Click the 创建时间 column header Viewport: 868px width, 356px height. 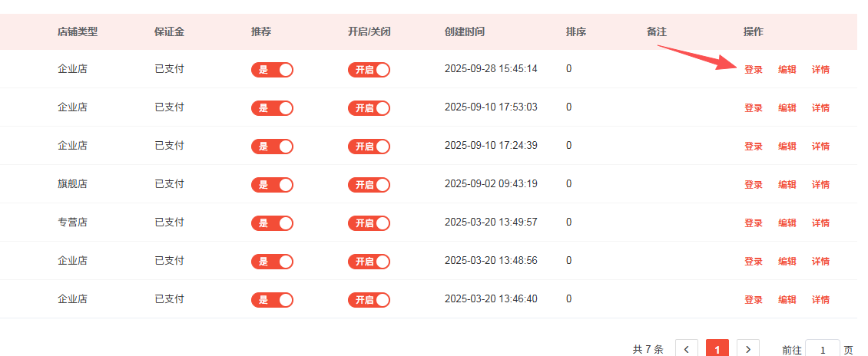(x=464, y=32)
